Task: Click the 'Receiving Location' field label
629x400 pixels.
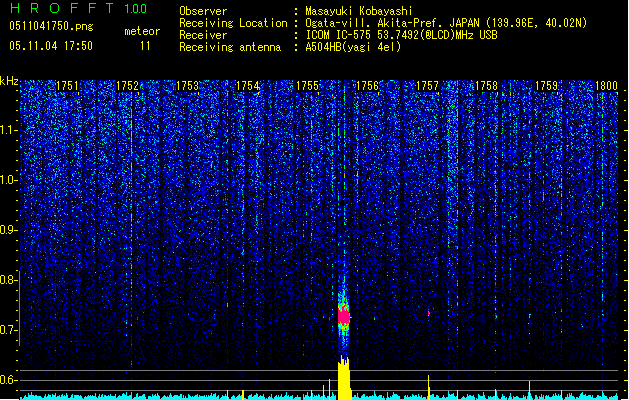Action: pyautogui.click(x=233, y=23)
